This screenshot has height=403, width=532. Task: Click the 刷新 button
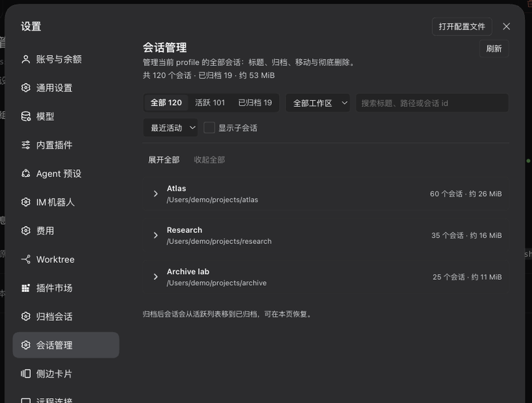tap(494, 49)
